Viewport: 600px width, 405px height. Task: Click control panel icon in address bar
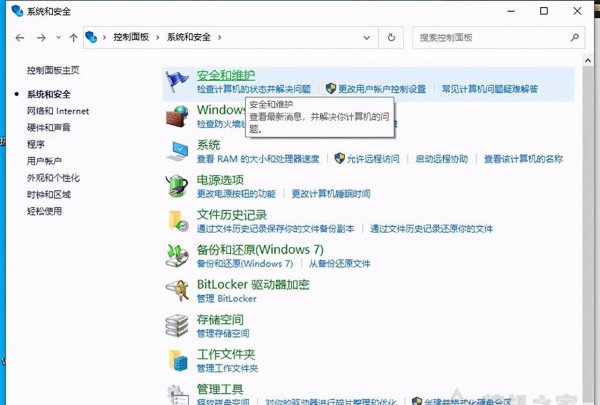click(91, 37)
